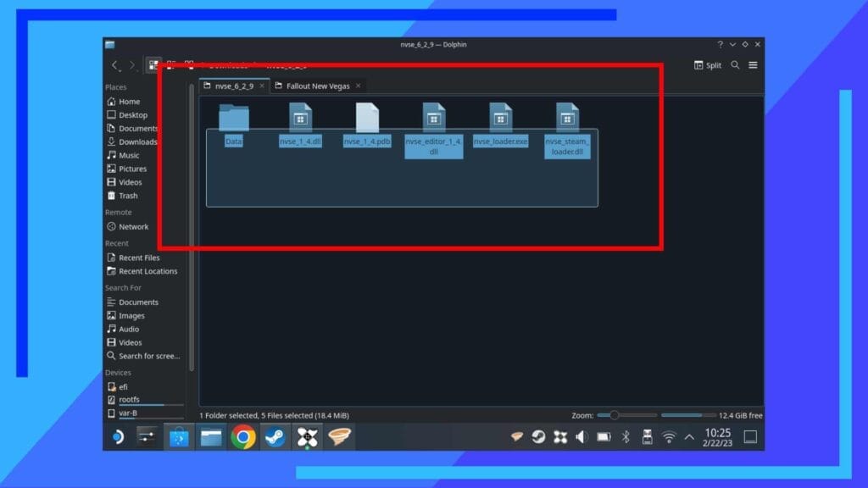
Task: Open the Dolphin hamburger menu
Action: pyautogui.click(x=753, y=64)
